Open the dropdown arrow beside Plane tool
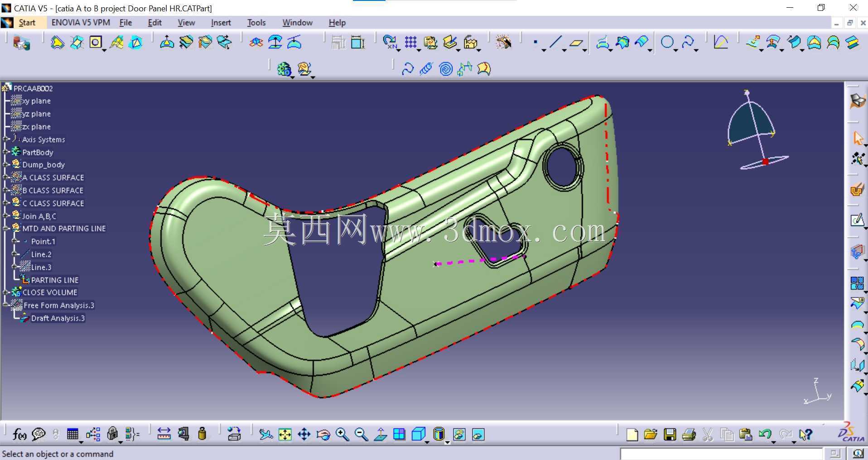 coord(585,50)
